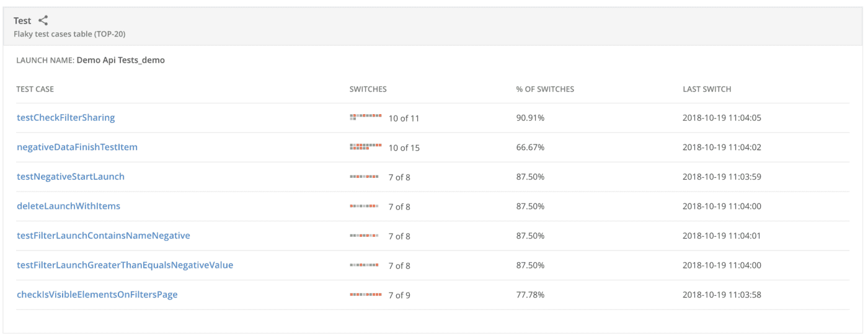This screenshot has height=336, width=868.
Task: Open the negativeDataFinishTestItem test case
Action: [x=77, y=148]
